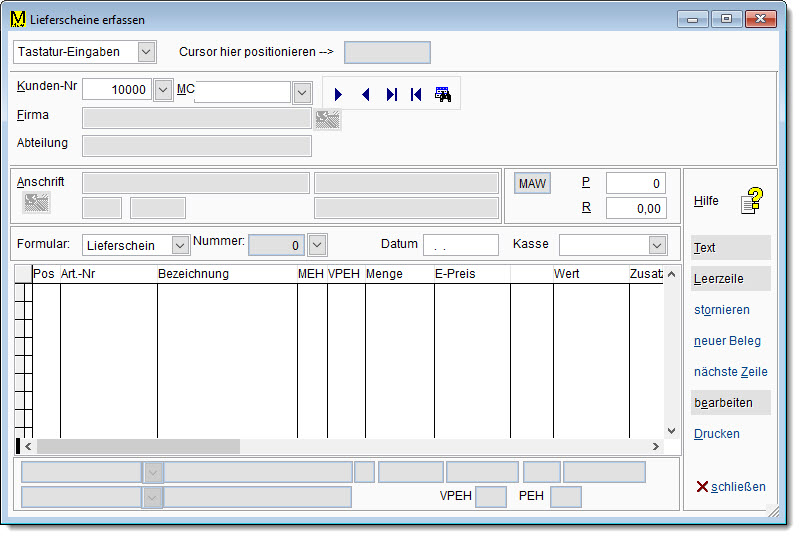The image size is (799, 537).
Task: Click the icon button beside Firma field
Action: pyautogui.click(x=327, y=120)
